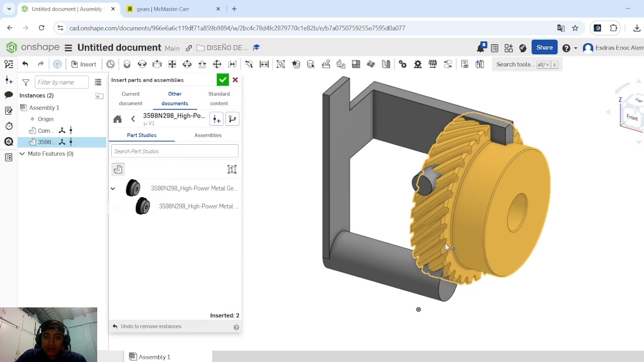Toggle the instance list view icon
Image resolution: width=644 pixels, height=362 pixels.
pos(98,82)
